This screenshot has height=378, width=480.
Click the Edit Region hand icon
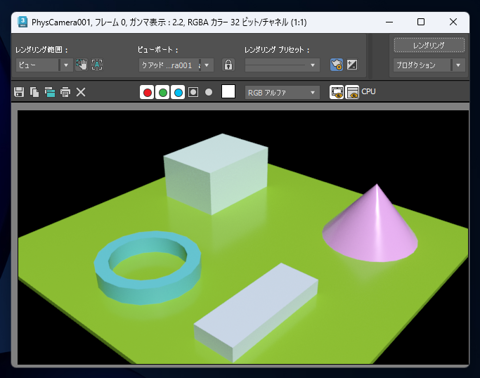point(81,65)
